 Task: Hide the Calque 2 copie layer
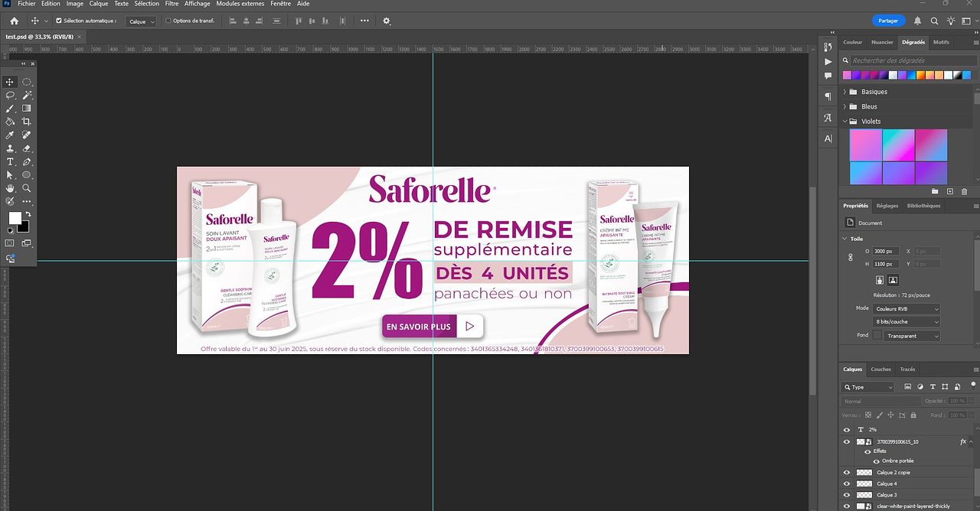click(x=847, y=473)
